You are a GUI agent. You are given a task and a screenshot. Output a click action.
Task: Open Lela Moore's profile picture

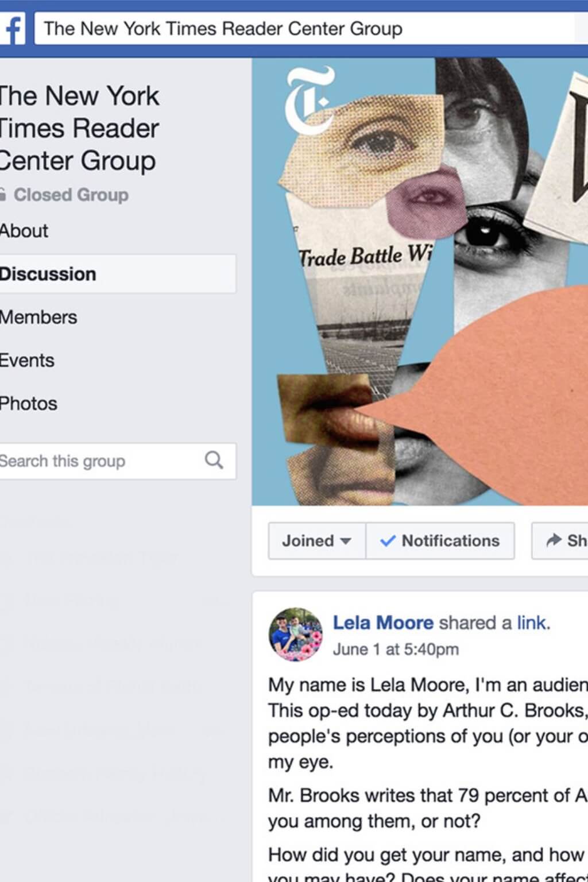click(x=295, y=635)
